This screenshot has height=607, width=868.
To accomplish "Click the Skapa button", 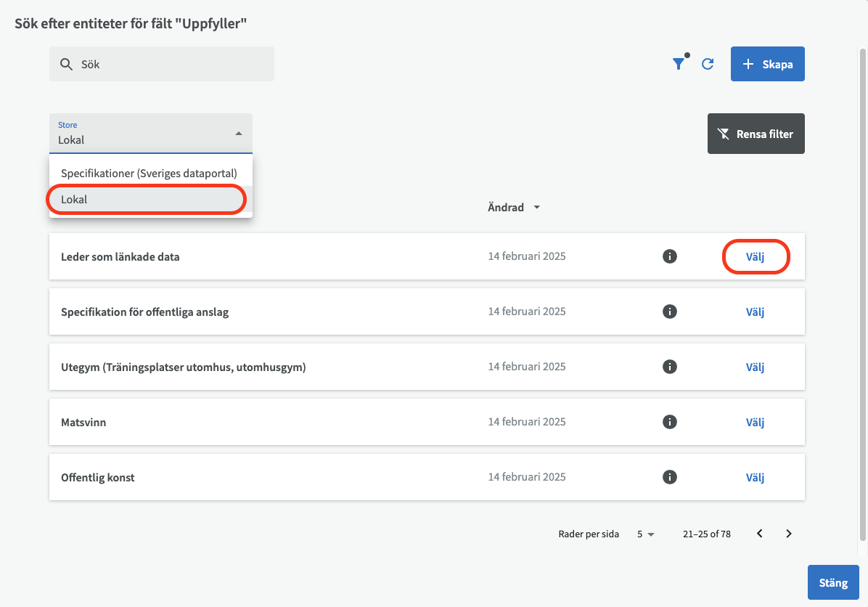I will tap(767, 65).
